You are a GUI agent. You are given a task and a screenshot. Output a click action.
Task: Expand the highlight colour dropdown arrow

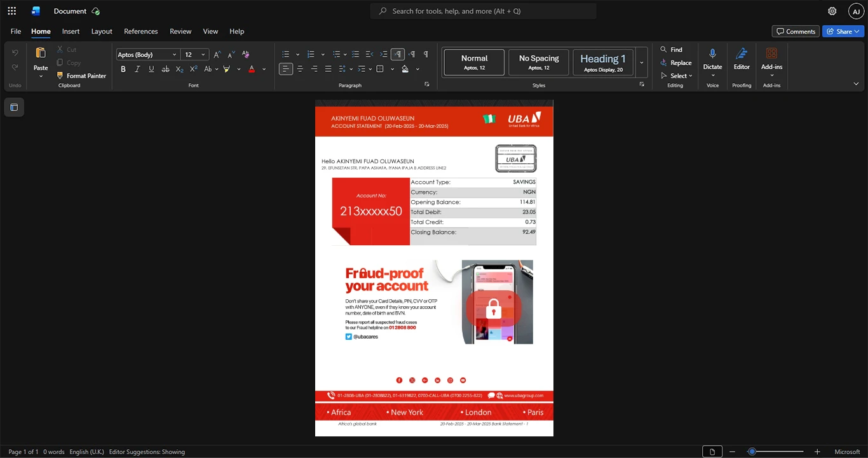[x=239, y=69]
